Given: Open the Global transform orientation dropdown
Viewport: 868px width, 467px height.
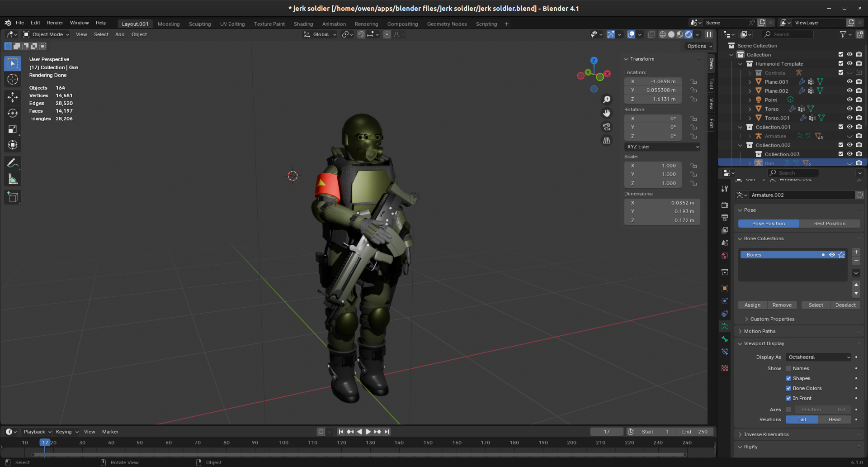Looking at the screenshot, I should 320,34.
